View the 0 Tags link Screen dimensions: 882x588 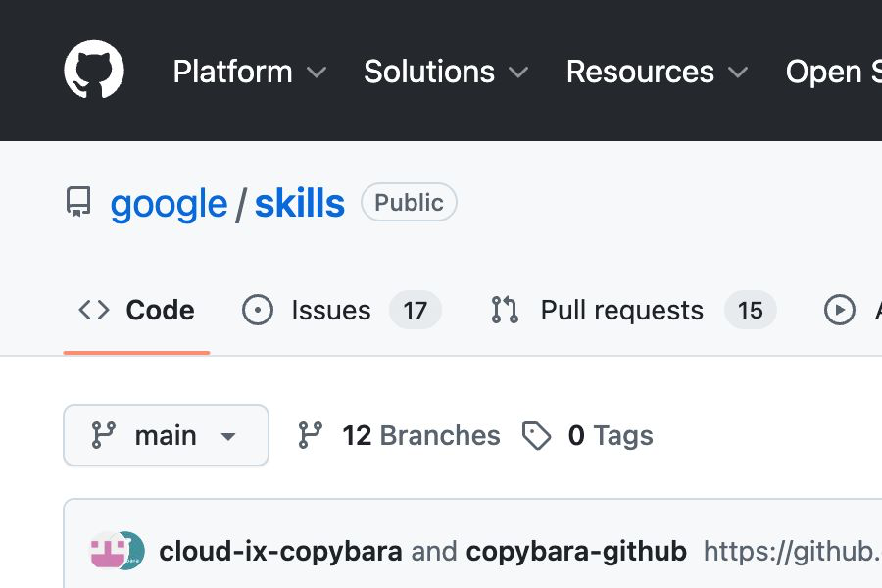588,435
